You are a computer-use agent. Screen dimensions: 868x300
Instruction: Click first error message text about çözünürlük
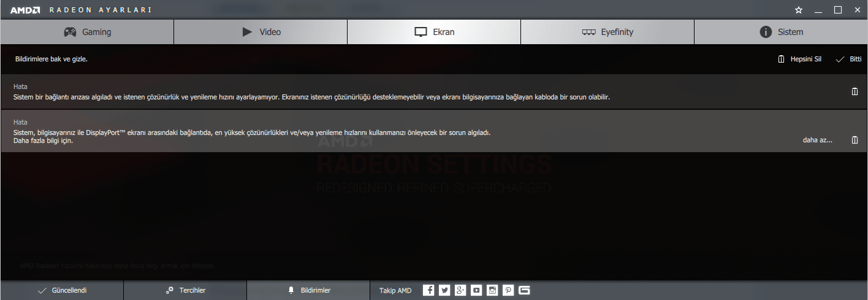click(312, 97)
